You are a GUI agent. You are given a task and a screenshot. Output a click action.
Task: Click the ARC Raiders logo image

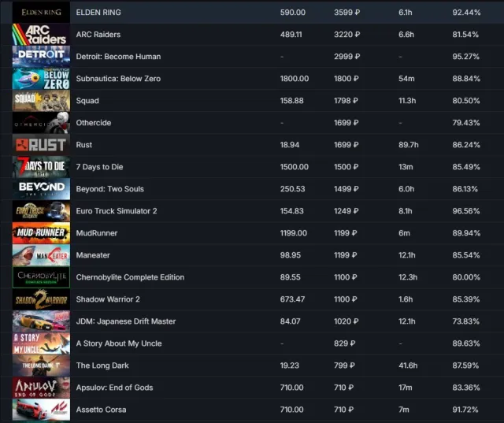(41, 35)
